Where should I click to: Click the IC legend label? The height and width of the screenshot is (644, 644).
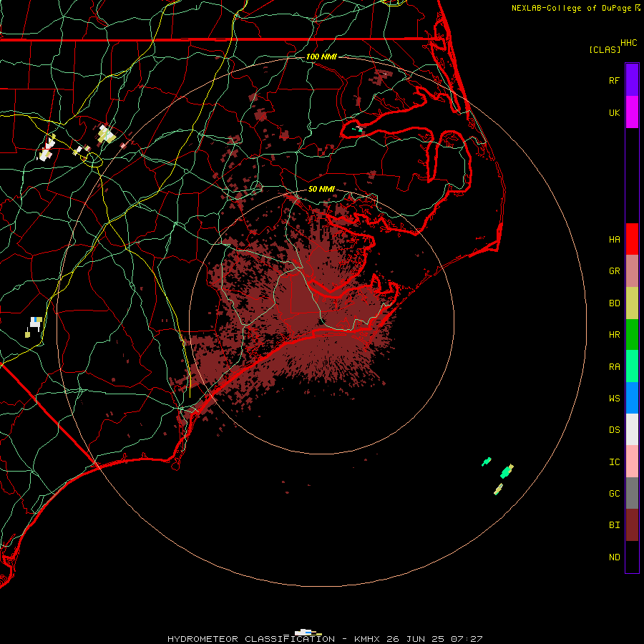click(x=614, y=462)
